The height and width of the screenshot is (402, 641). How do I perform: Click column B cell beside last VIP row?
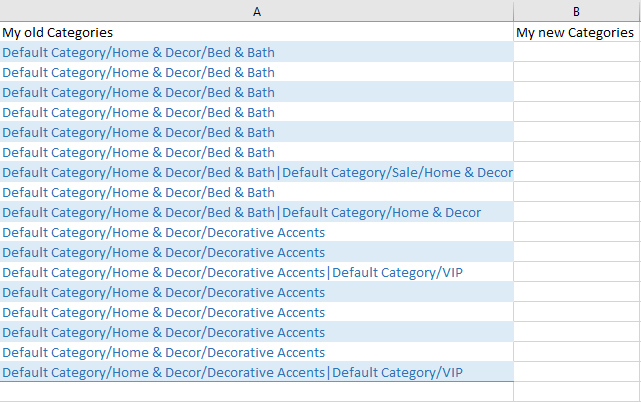[576, 372]
